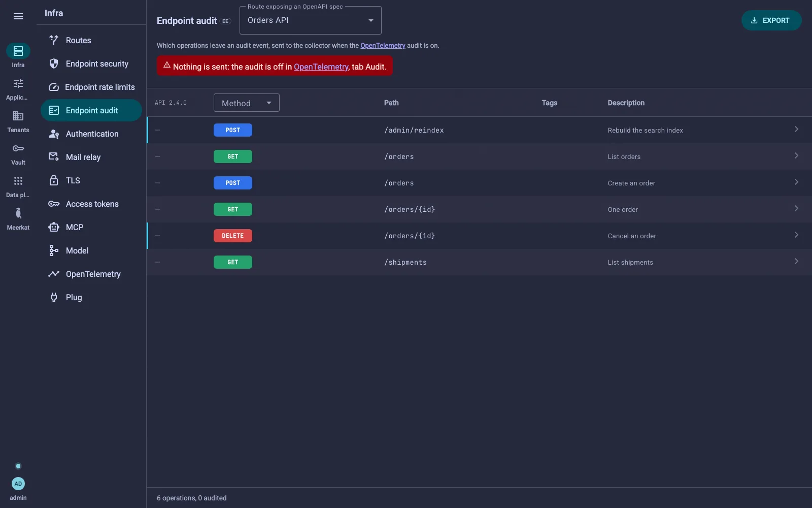Click the Path column header
812x508 pixels.
(391, 103)
